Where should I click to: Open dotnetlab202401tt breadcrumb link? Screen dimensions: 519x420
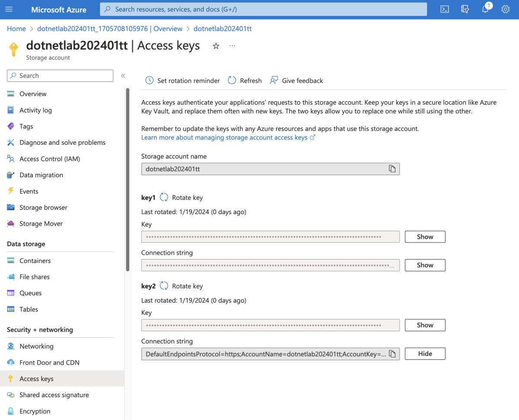pyautogui.click(x=223, y=29)
